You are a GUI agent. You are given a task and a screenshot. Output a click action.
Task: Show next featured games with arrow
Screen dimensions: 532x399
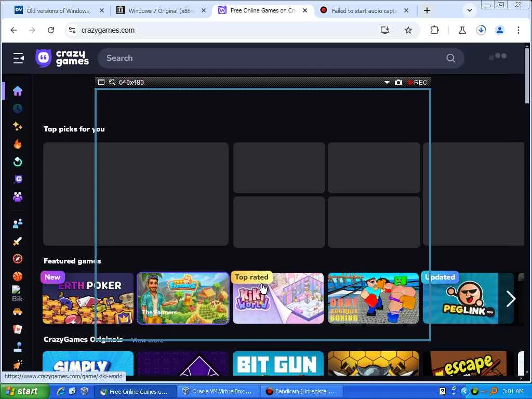pyautogui.click(x=511, y=299)
